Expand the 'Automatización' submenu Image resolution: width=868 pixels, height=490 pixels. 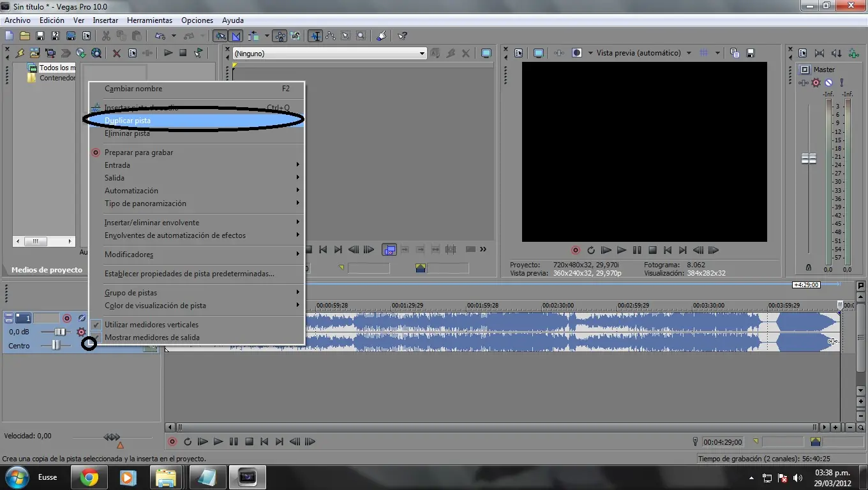(x=196, y=191)
